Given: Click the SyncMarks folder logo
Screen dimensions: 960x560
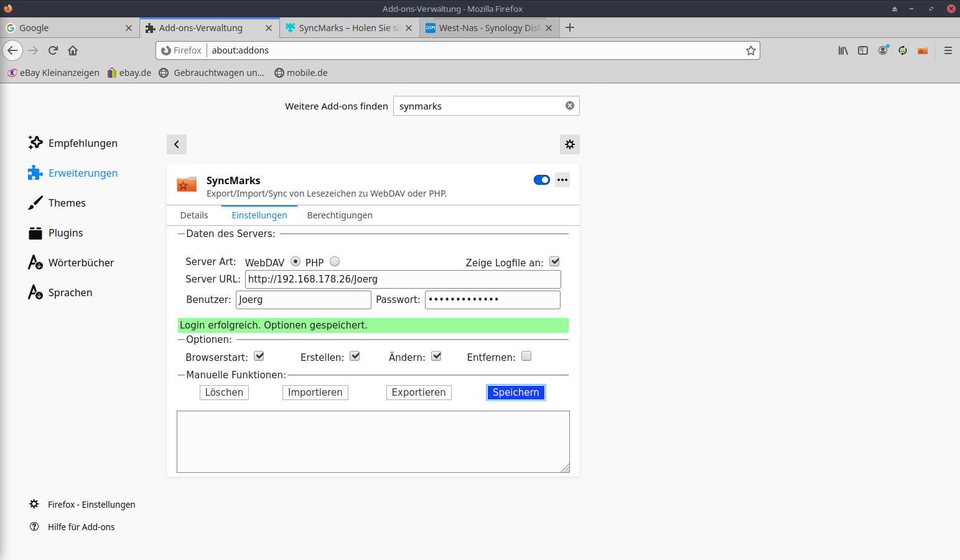Looking at the screenshot, I should click(x=187, y=184).
